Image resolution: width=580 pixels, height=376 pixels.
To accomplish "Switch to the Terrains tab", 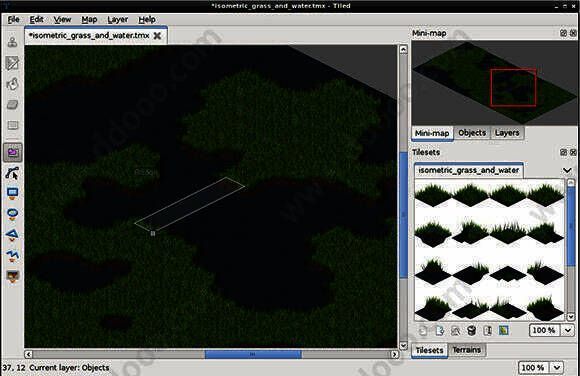I will pyautogui.click(x=467, y=350).
